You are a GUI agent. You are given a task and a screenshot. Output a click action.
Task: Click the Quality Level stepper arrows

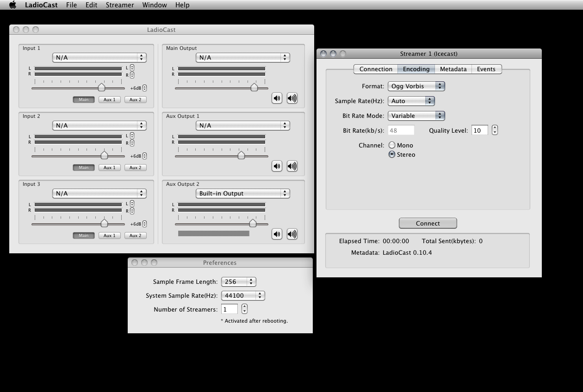point(495,130)
